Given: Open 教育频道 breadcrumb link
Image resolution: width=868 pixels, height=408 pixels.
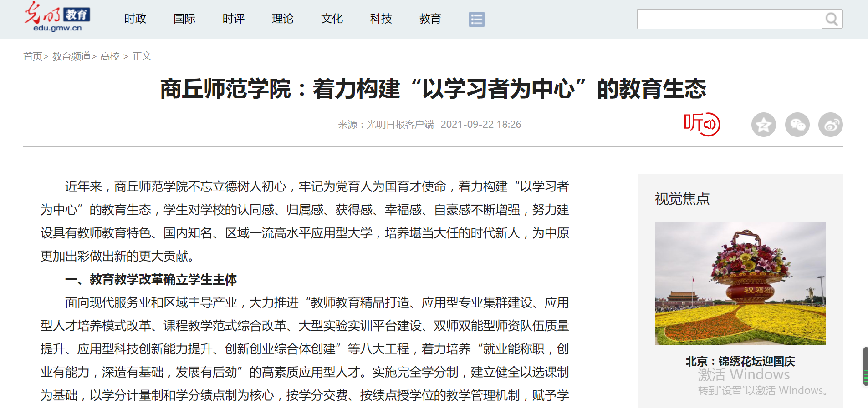Looking at the screenshot, I should click(71, 56).
